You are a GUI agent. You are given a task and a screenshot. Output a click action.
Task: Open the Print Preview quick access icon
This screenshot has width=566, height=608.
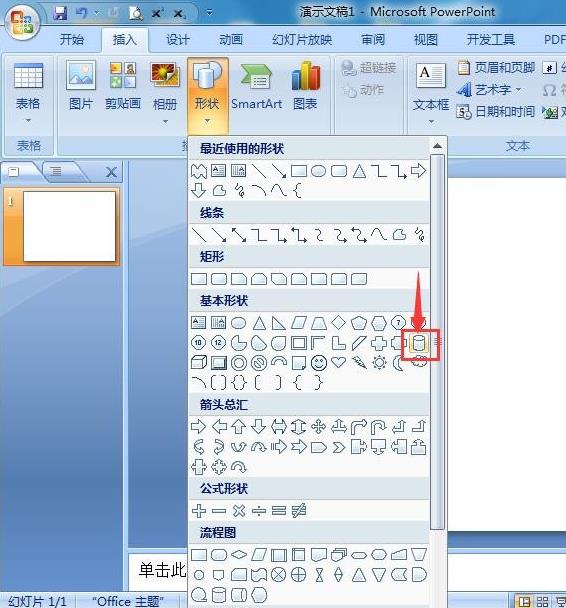coord(136,14)
